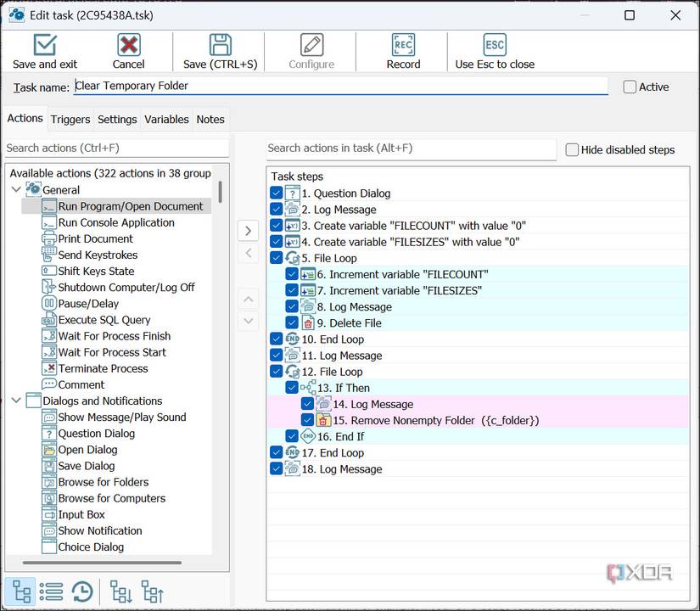The height and width of the screenshot is (611, 700).
Task: Collapse the Dialogs and Notifications group
Action: (x=17, y=401)
